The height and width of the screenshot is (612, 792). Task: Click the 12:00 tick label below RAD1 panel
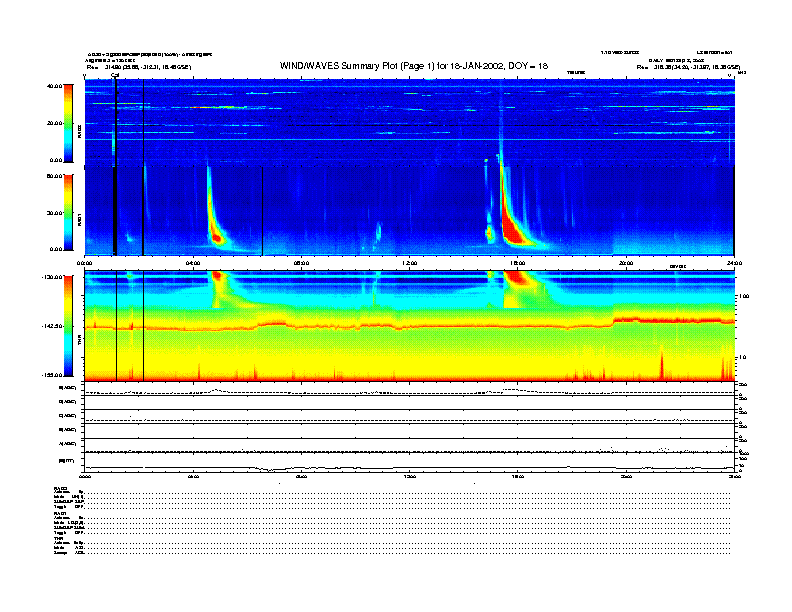(410, 263)
